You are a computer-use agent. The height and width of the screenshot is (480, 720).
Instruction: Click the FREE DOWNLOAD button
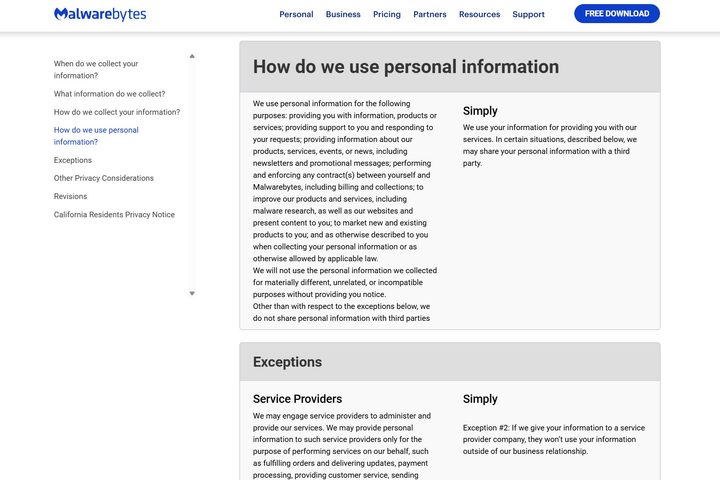pos(617,14)
